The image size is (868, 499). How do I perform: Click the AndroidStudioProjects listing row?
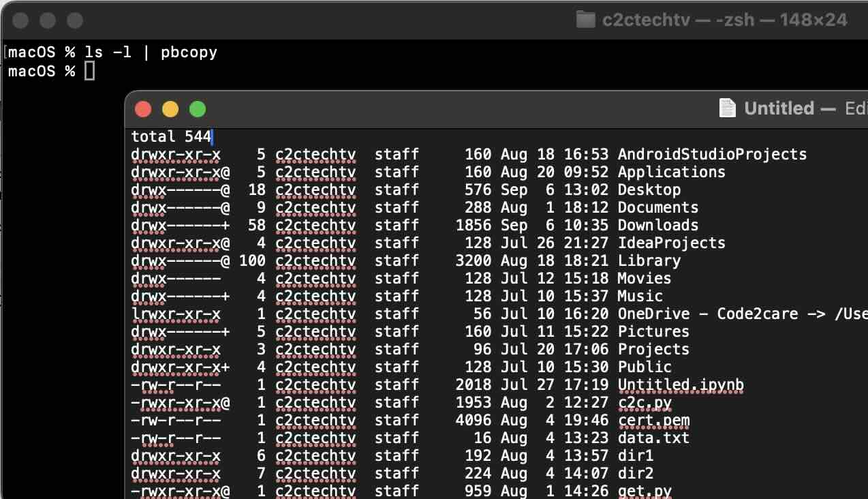[711, 154]
